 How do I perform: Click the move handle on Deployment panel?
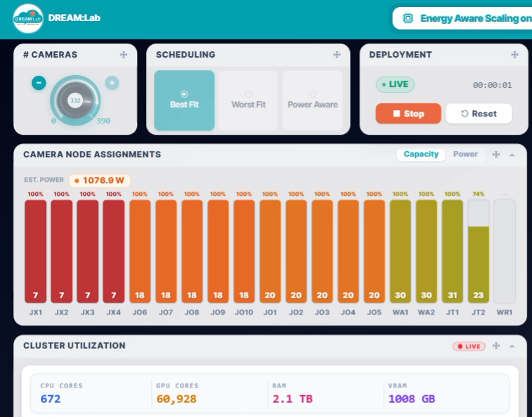[x=514, y=55]
